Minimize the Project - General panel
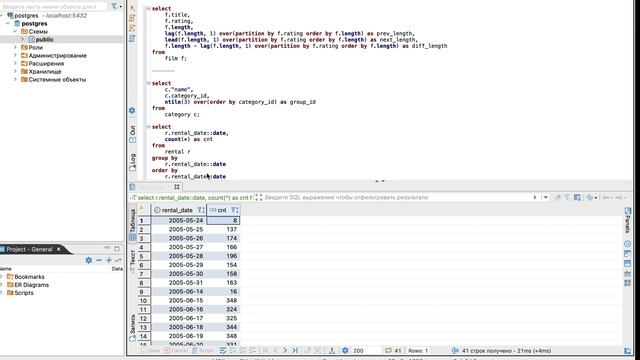 click(107, 248)
